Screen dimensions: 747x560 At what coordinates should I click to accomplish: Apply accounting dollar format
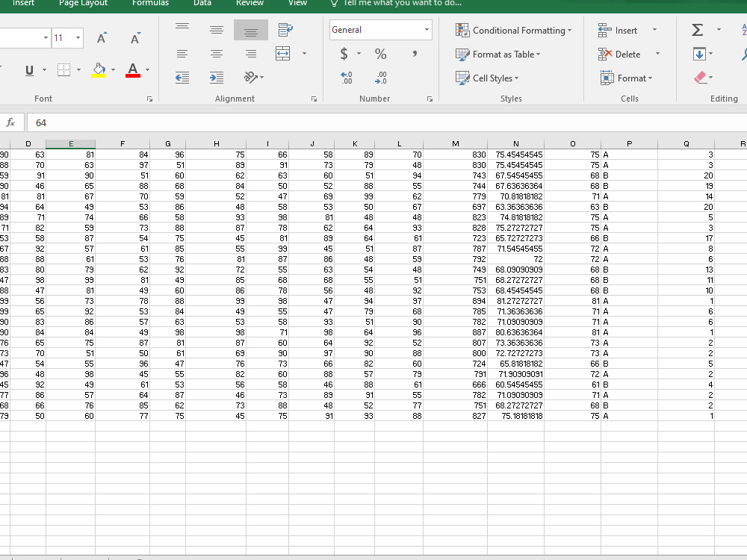tap(344, 54)
